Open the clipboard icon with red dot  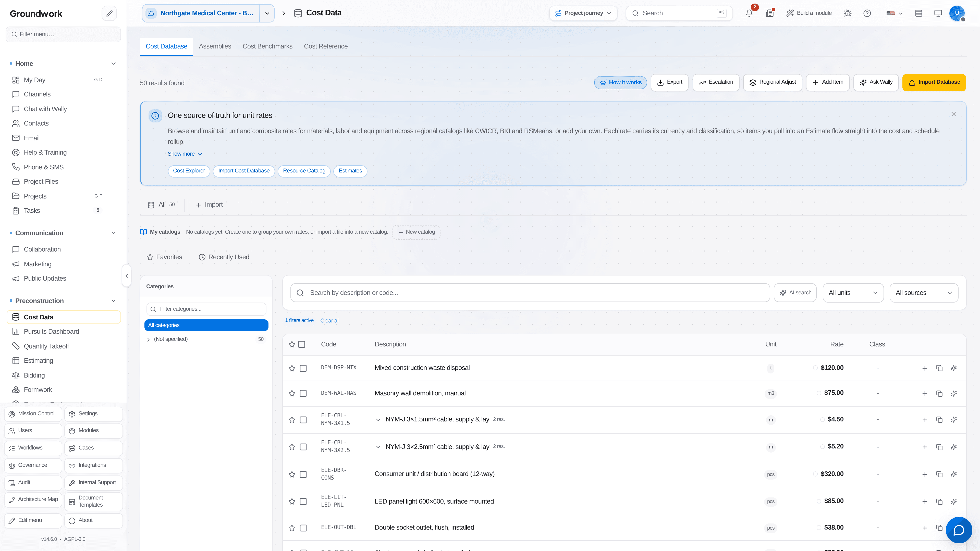pos(770,13)
